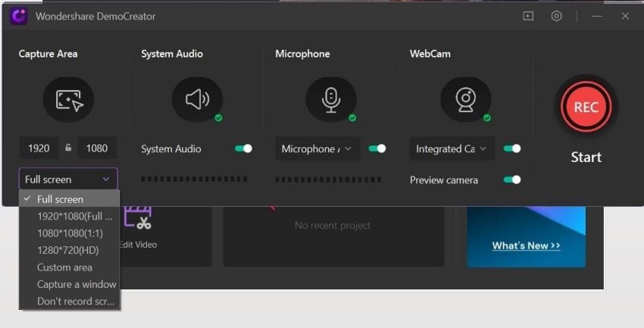This screenshot has width=644, height=328.
Task: Toggle the Microphone switch
Action: point(377,148)
